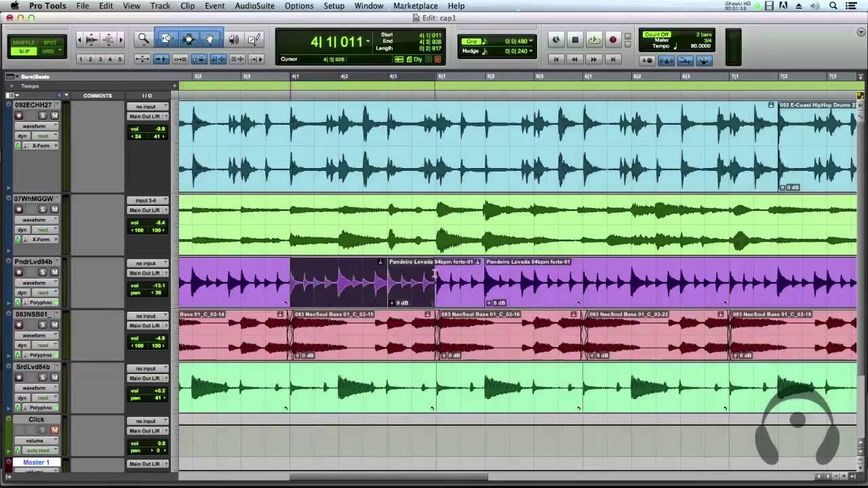Click the Zoom preset 5 button
The width and height of the screenshot is (868, 488).
tap(120, 59)
